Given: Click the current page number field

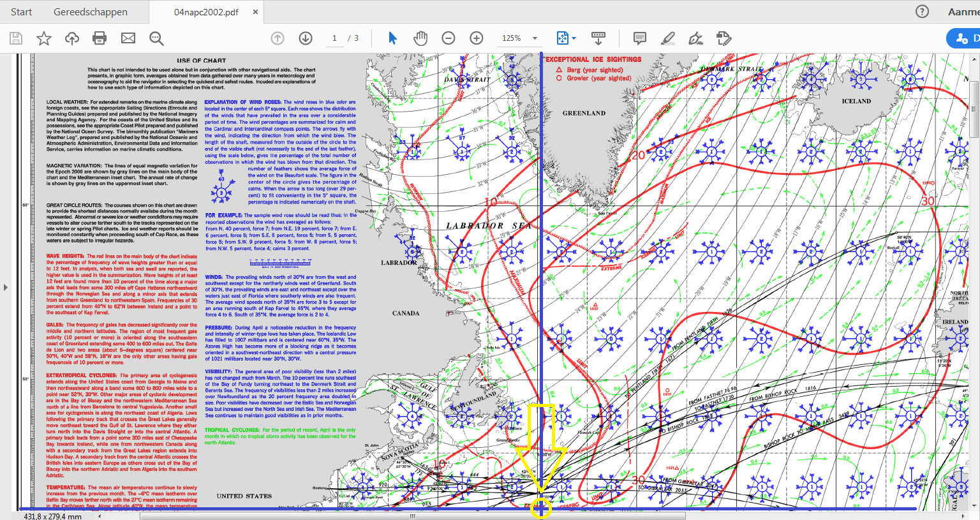Looking at the screenshot, I should point(334,38).
